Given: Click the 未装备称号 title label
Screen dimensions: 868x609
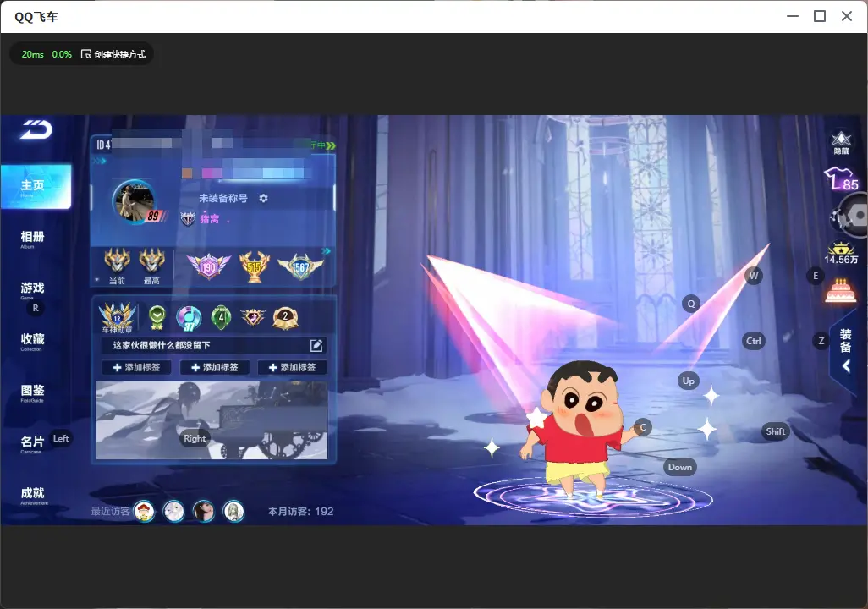Looking at the screenshot, I should [x=223, y=198].
